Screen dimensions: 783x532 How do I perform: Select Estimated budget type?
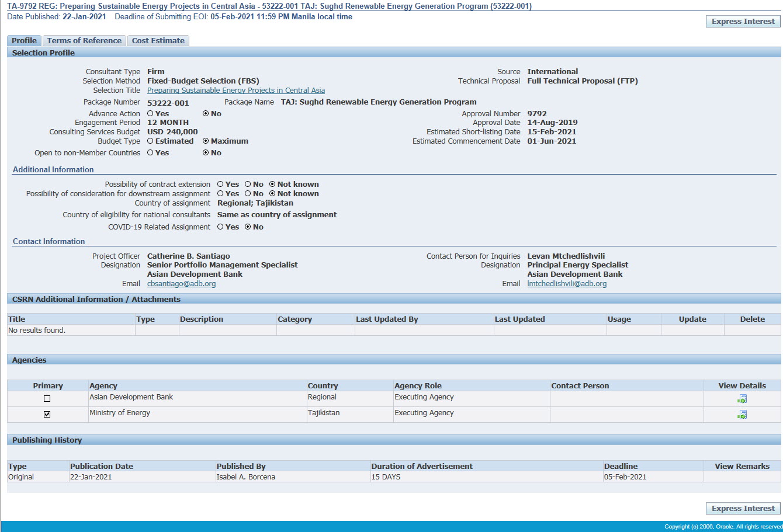tap(150, 141)
